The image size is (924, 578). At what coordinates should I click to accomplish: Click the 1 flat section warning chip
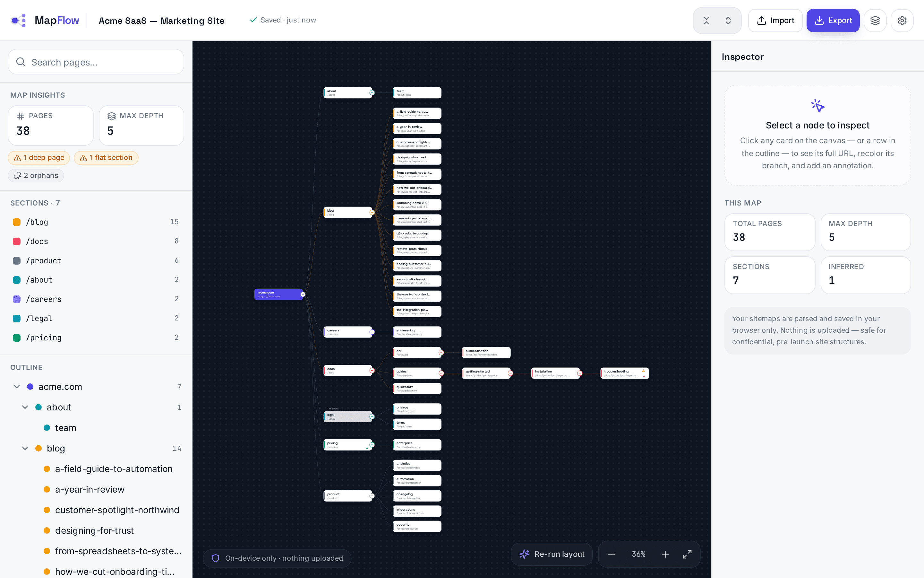[x=106, y=157]
